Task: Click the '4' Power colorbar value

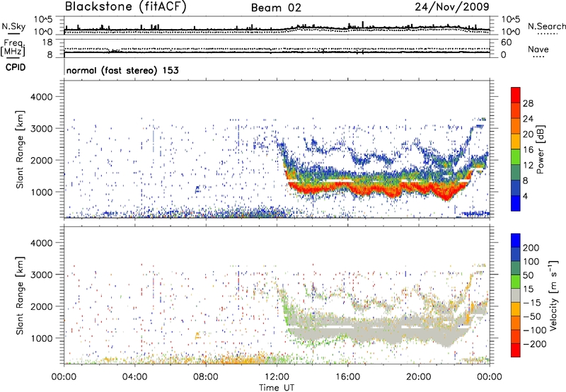Action: 526,197
